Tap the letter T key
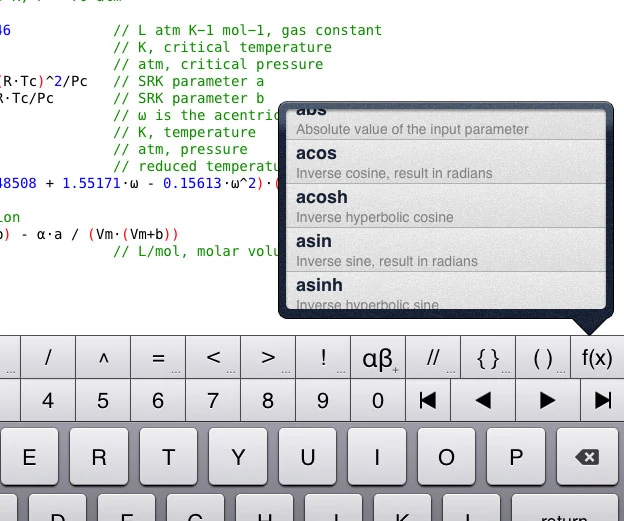The image size is (624, 521). [169, 457]
